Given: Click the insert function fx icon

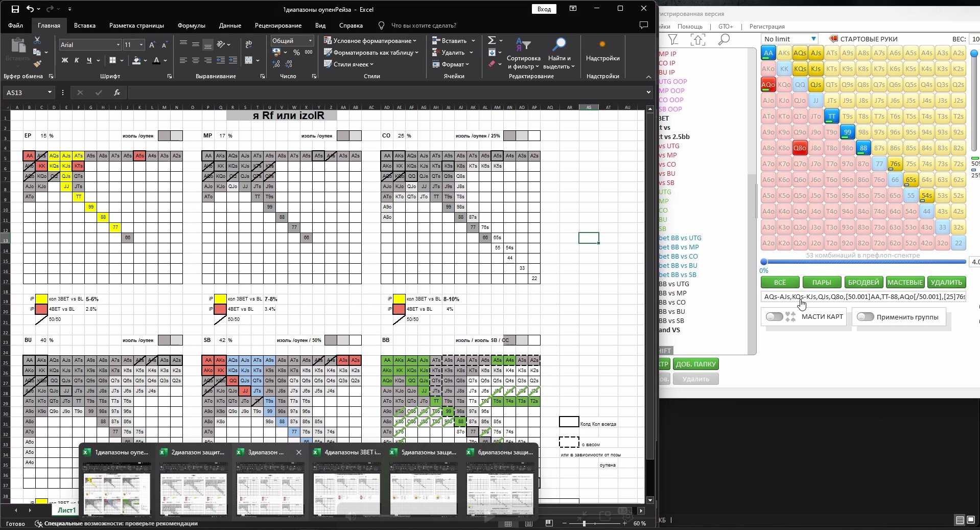Looking at the screenshot, I should coord(117,93).
